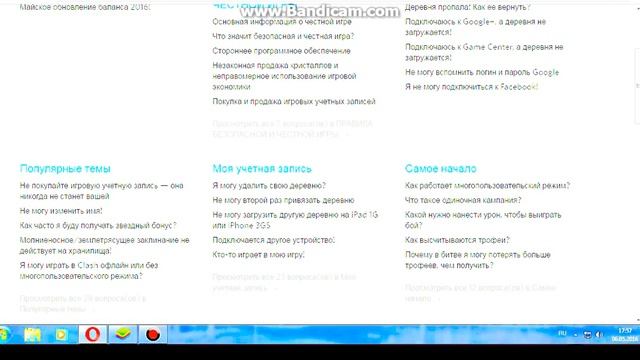
Task: Open the BlueStacks taskbar icon
Action: pos(122,334)
